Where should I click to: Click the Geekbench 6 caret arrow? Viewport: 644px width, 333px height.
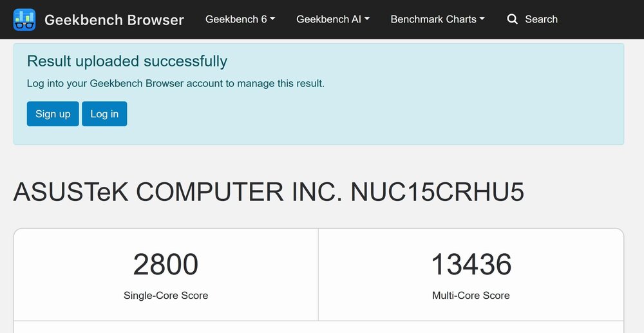(x=272, y=19)
